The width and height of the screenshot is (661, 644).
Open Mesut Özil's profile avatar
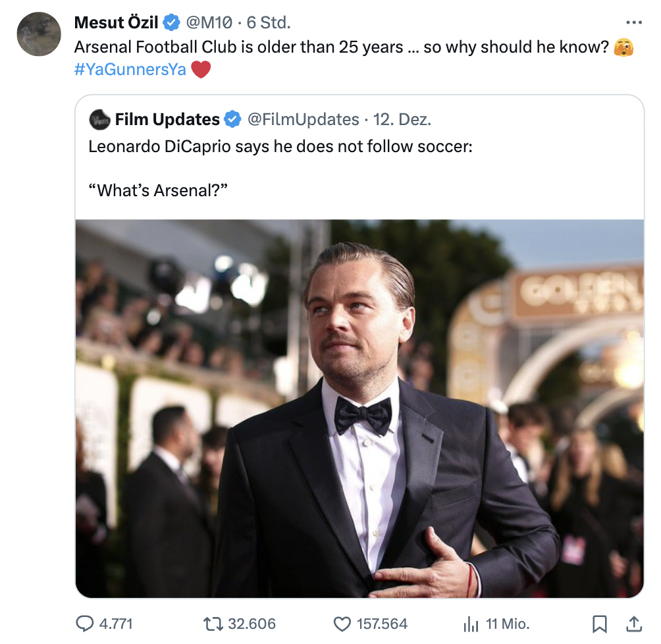(39, 34)
